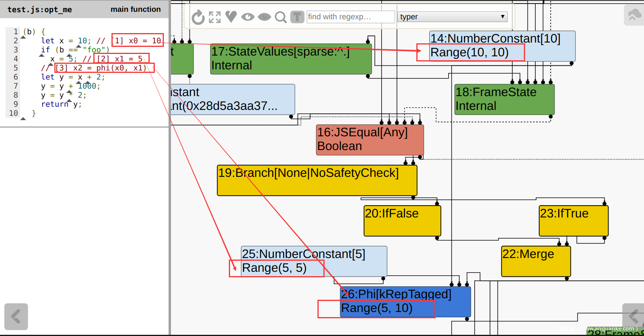Collapse the source pane with left arrow
Viewport: 644px width, 336px height.
click(16, 316)
